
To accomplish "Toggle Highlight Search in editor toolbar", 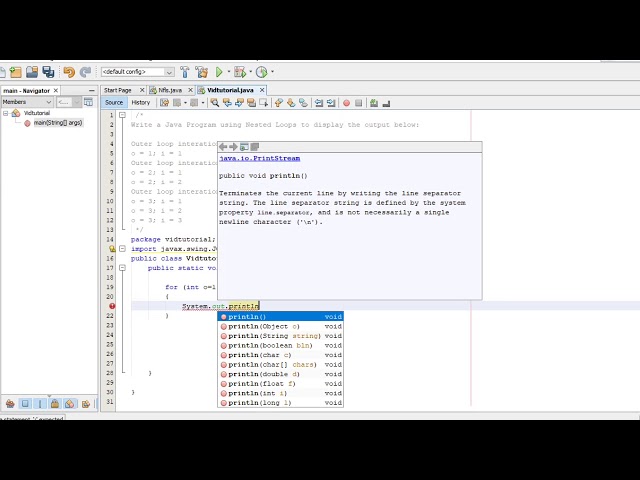I will [x=251, y=103].
